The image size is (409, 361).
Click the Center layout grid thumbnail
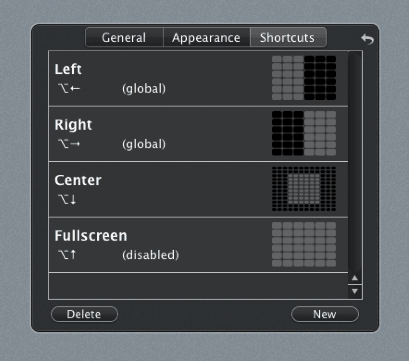[x=304, y=189]
